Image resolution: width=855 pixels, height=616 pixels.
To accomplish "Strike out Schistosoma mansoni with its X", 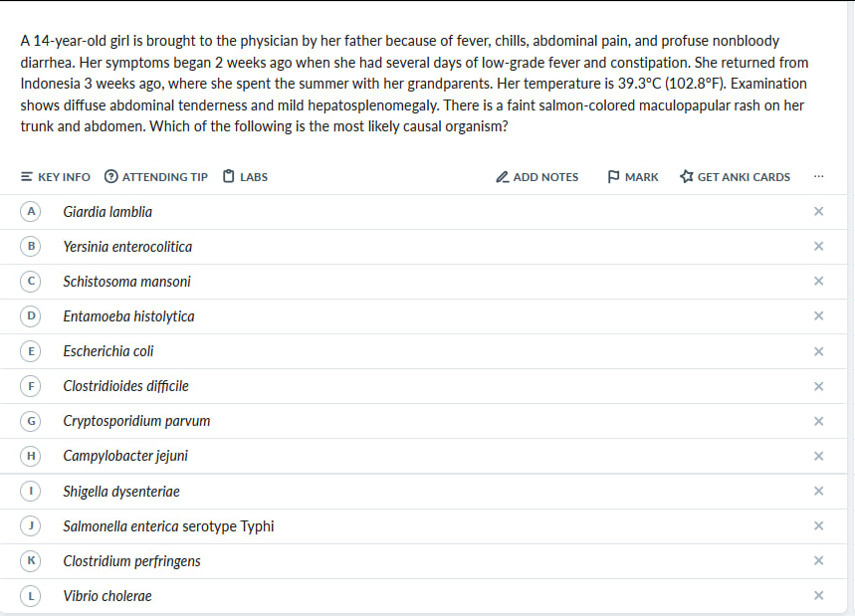I will (x=818, y=282).
